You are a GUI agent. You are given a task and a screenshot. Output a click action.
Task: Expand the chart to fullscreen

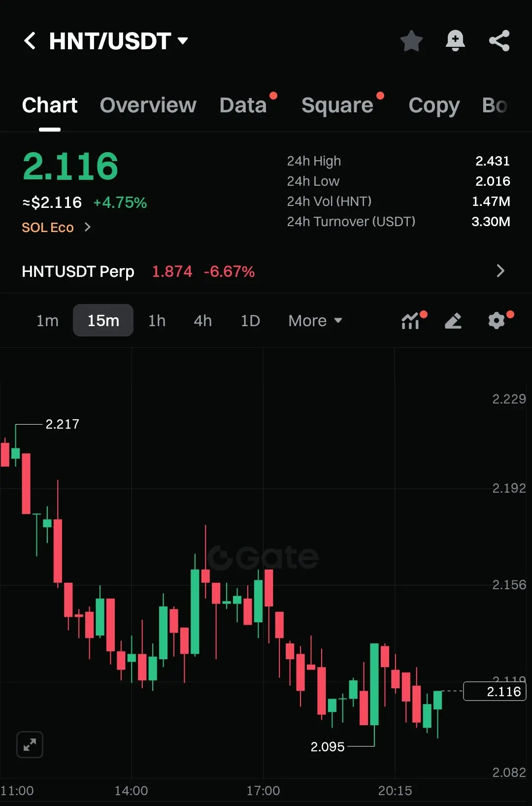(30, 744)
